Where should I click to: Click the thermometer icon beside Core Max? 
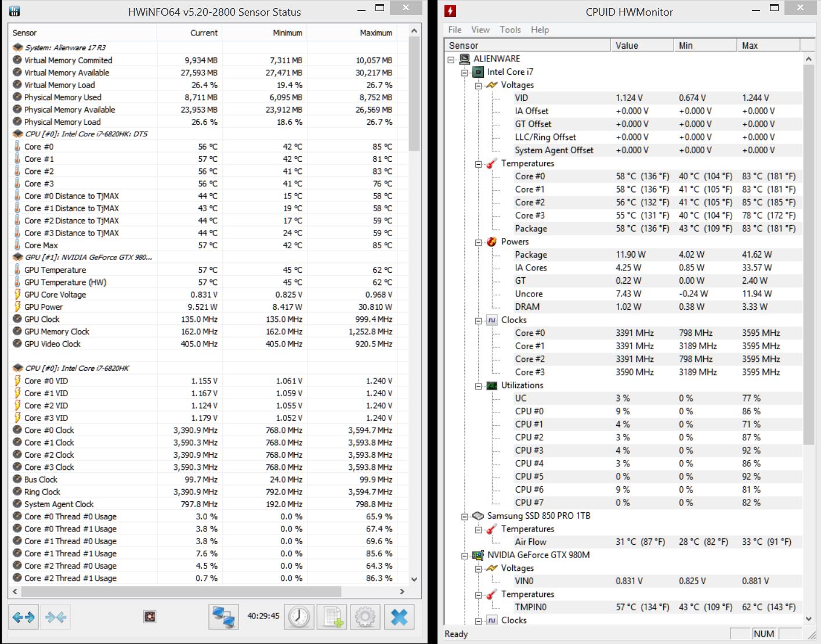(x=17, y=245)
